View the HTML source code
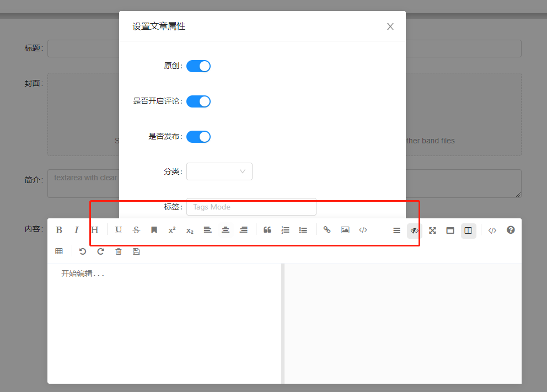The image size is (547, 392). click(492, 230)
